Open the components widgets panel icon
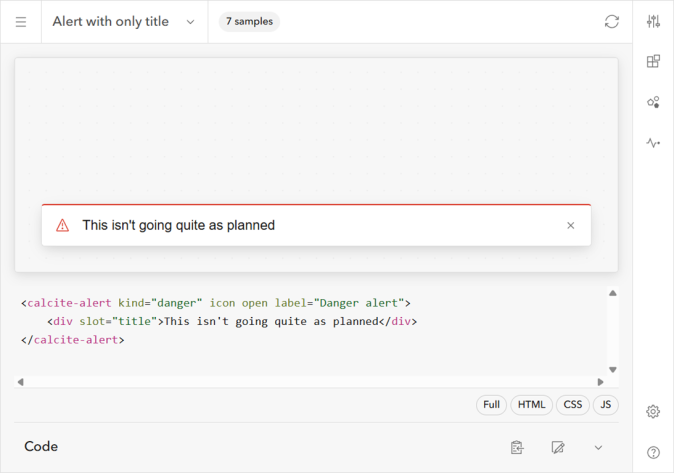Screen dimensions: 674x473 click(653, 61)
